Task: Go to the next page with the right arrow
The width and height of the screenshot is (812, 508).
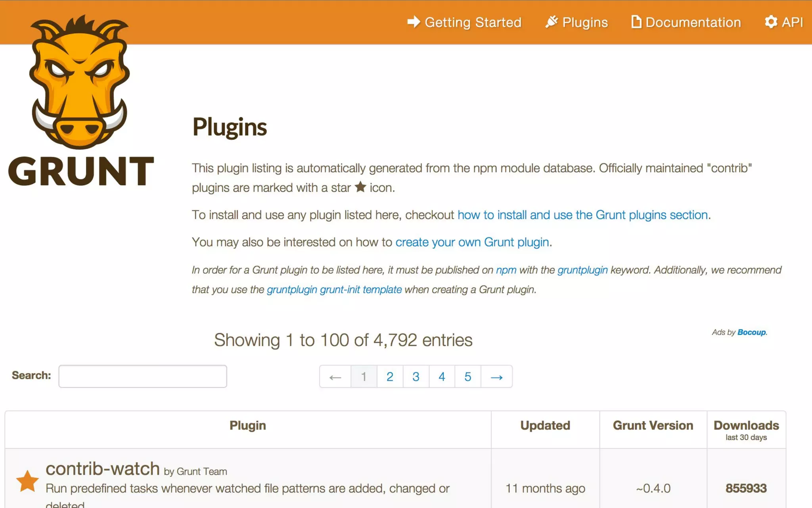Action: tap(496, 377)
